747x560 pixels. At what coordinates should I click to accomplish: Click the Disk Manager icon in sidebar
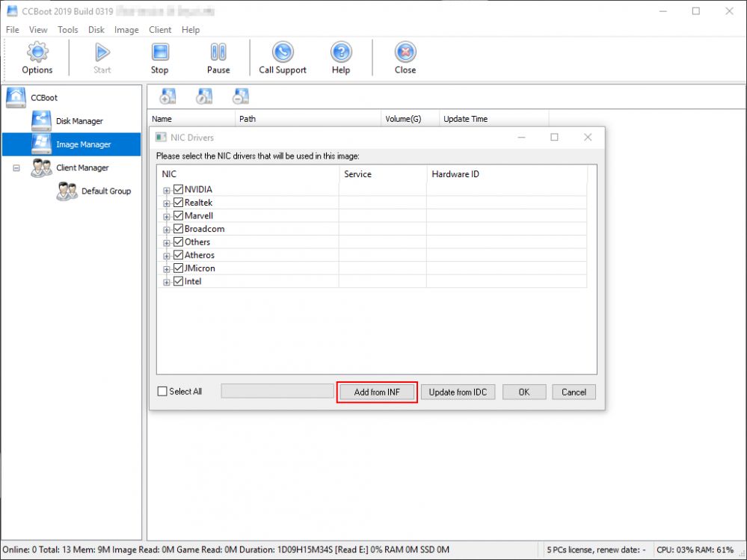pyautogui.click(x=41, y=120)
